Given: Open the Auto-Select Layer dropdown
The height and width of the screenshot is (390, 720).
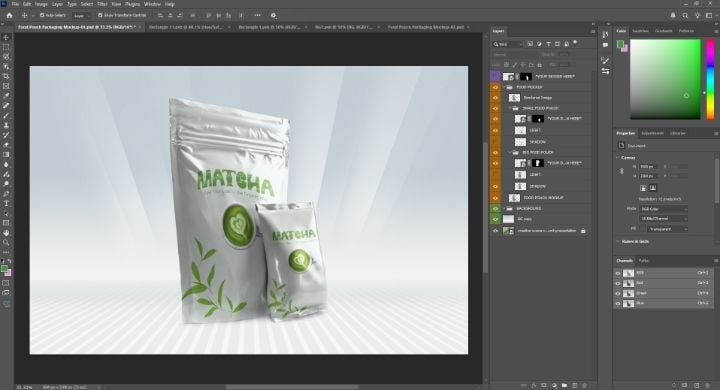Looking at the screenshot, I should click(x=81, y=15).
